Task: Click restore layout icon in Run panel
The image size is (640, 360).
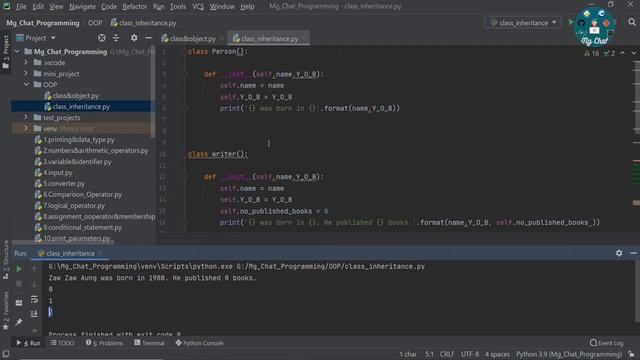Action: pyautogui.click(x=19, y=303)
